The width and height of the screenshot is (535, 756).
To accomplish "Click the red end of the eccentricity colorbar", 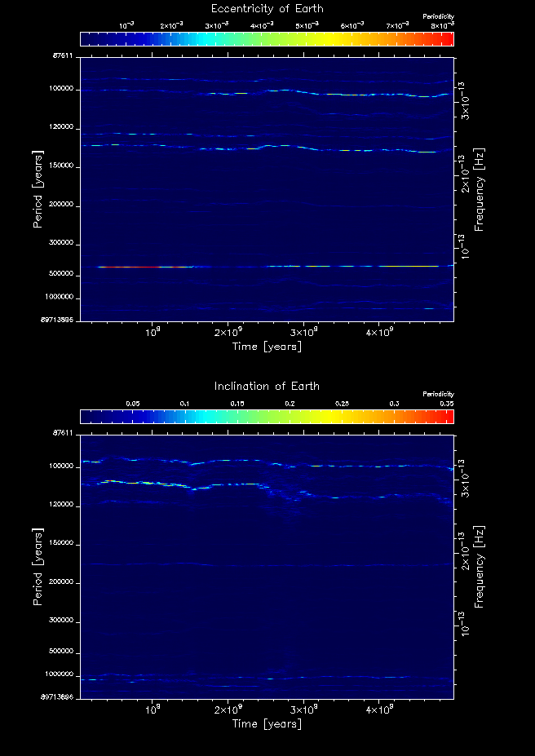I will coord(447,39).
